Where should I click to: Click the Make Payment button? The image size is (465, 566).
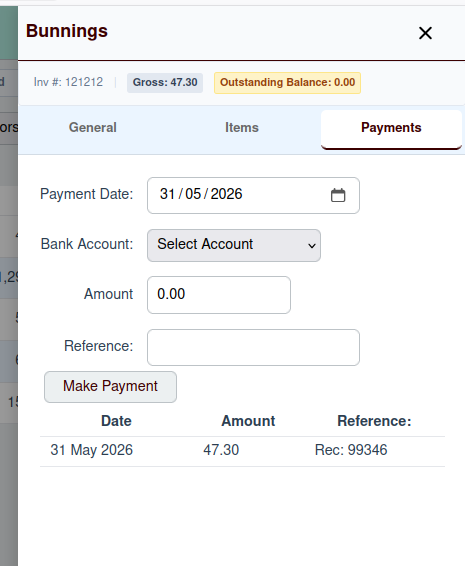110,387
